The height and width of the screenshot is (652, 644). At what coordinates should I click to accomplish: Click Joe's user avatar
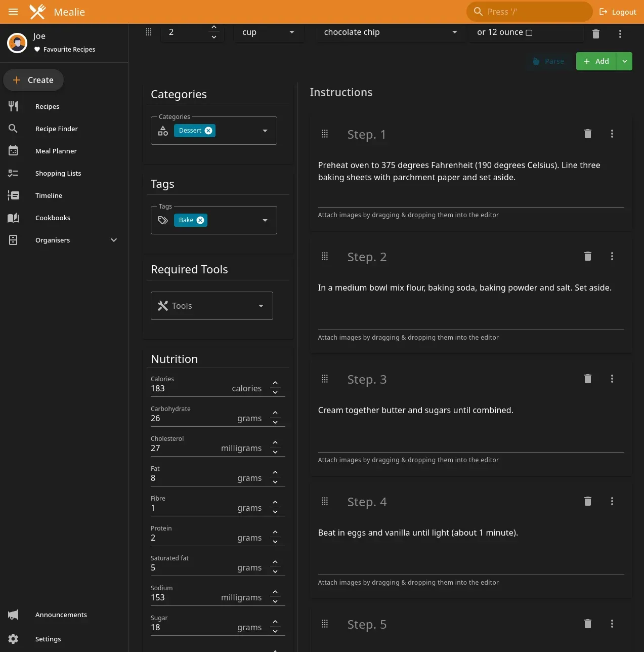[x=17, y=43]
